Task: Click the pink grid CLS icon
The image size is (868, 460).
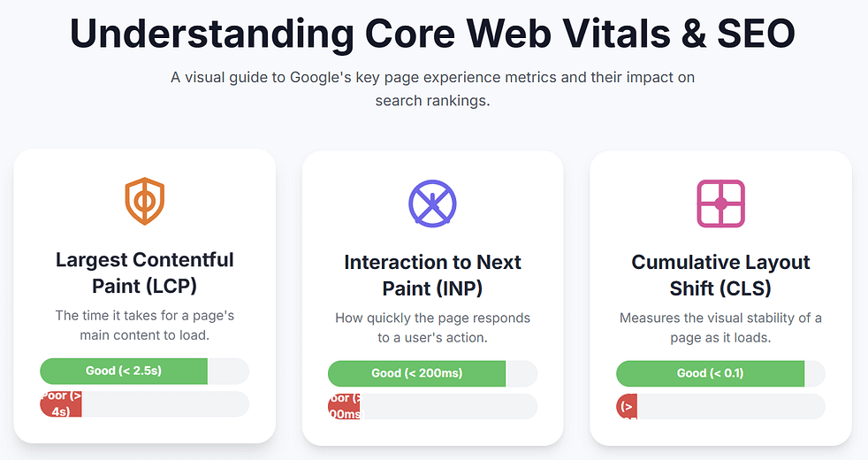Action: pyautogui.click(x=720, y=203)
